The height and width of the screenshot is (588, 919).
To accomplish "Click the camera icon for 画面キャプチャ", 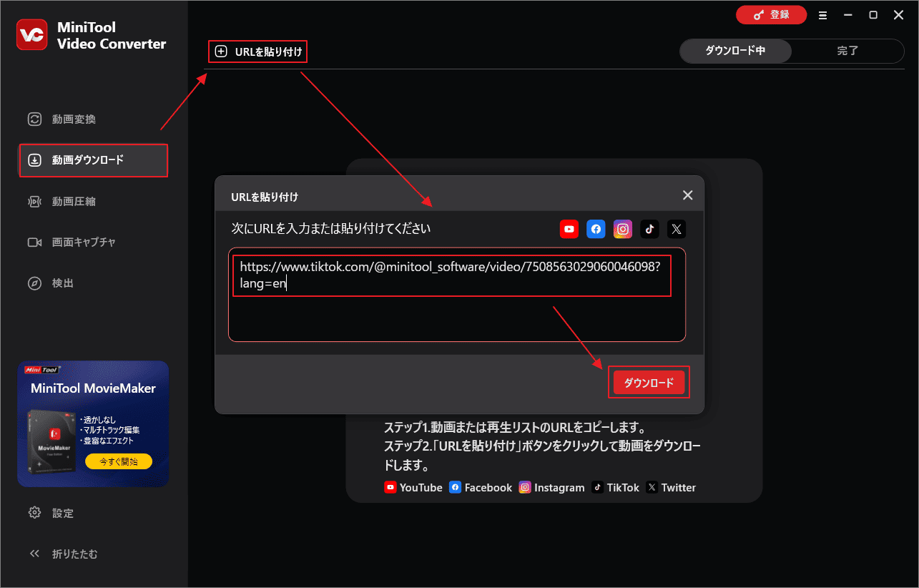I will pos(34,242).
